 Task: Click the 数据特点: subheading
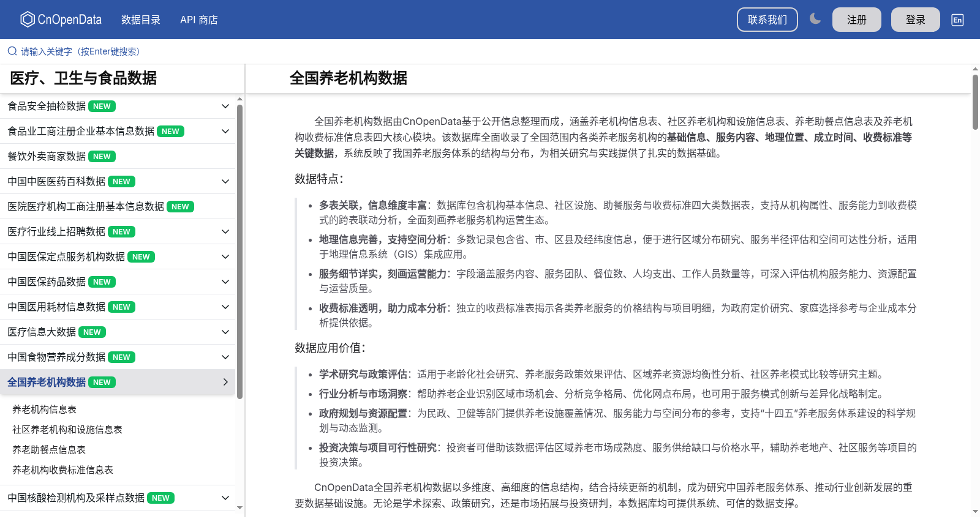coord(319,179)
